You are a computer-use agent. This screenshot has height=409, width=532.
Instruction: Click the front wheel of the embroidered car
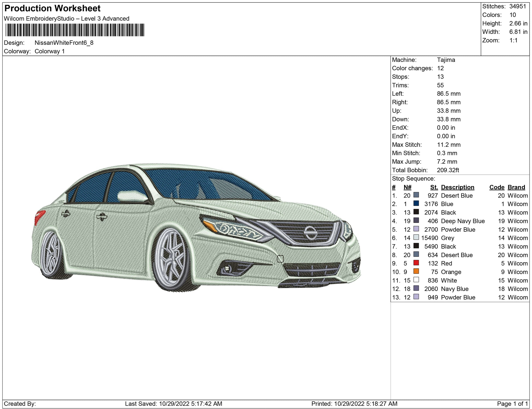(172, 258)
